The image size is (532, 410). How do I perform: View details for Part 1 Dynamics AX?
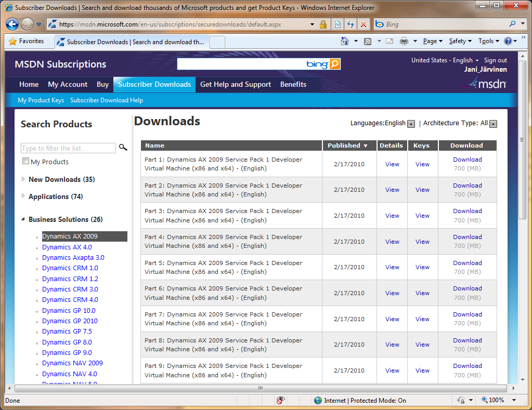tap(392, 164)
